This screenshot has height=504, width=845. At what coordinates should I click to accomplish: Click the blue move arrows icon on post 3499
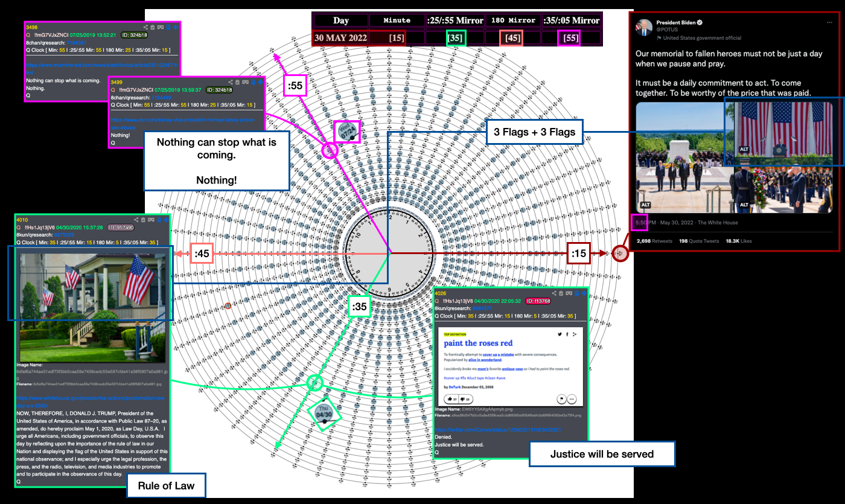click(260, 82)
